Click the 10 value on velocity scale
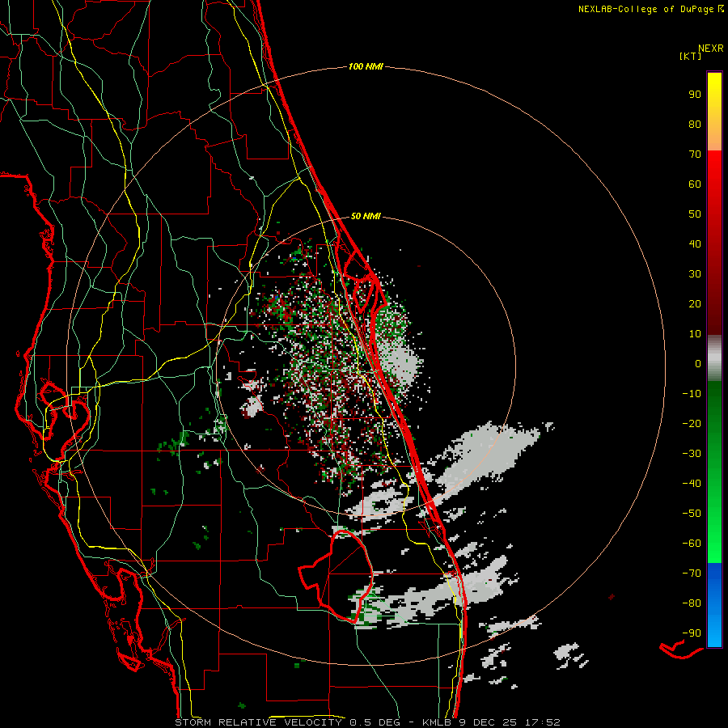 (695, 334)
